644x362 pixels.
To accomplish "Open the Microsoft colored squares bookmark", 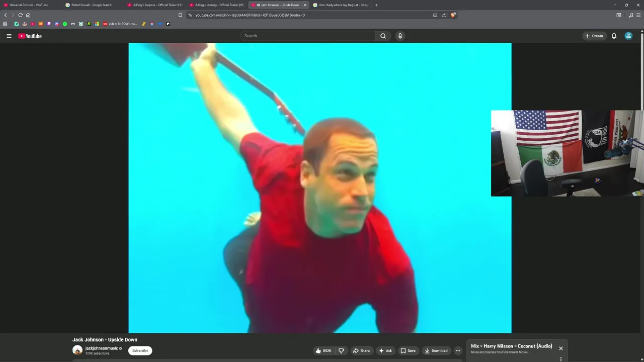I will (97, 24).
